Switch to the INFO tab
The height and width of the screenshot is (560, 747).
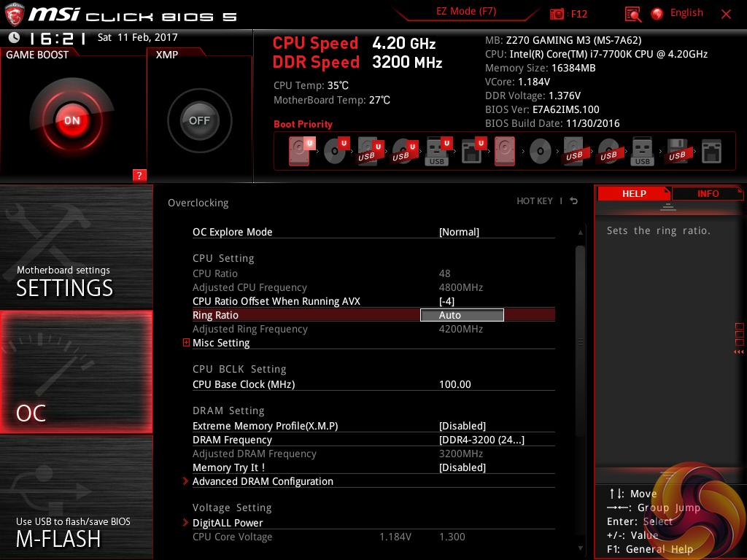(x=708, y=194)
